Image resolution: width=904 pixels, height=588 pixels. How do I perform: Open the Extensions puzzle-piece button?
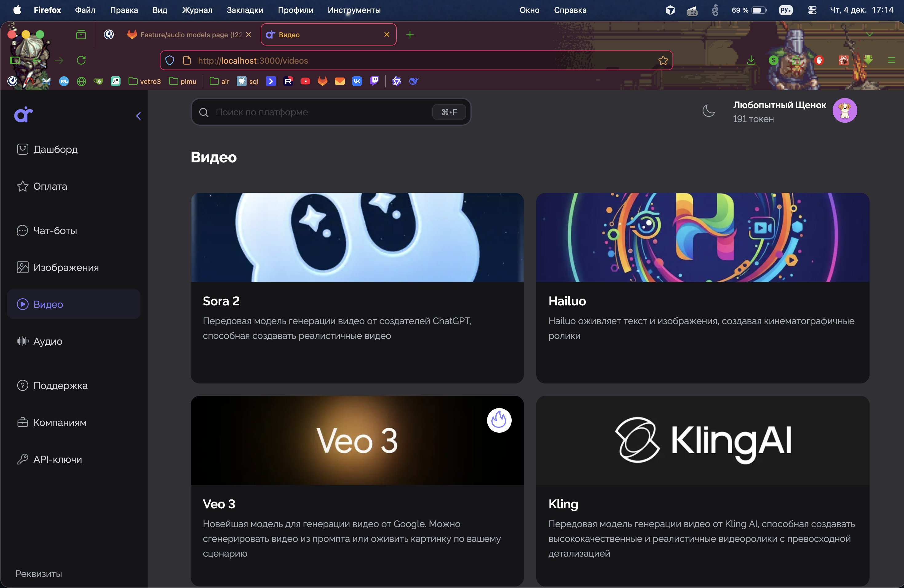(796, 60)
